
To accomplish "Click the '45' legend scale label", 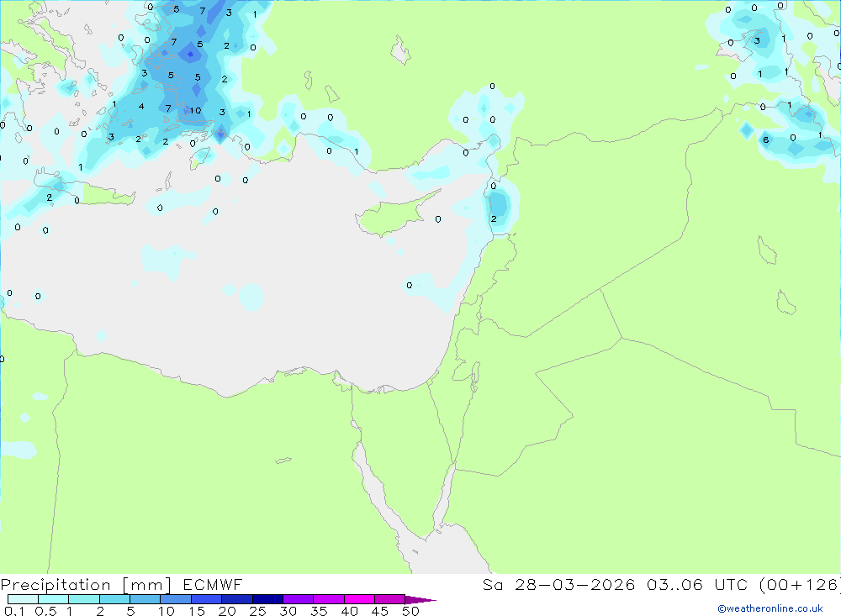I will click(380, 611).
